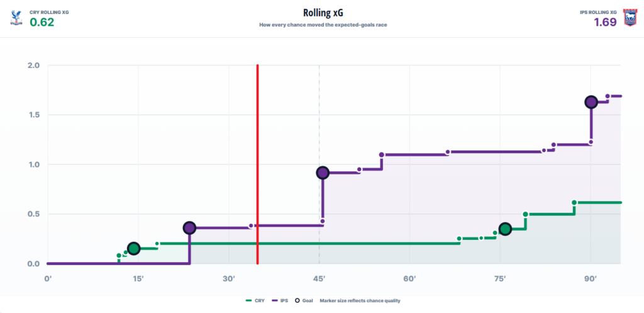Image resolution: width=644 pixels, height=313 pixels.
Task: Click the final Ipswich shot dot after 90'
Action: pyautogui.click(x=608, y=96)
